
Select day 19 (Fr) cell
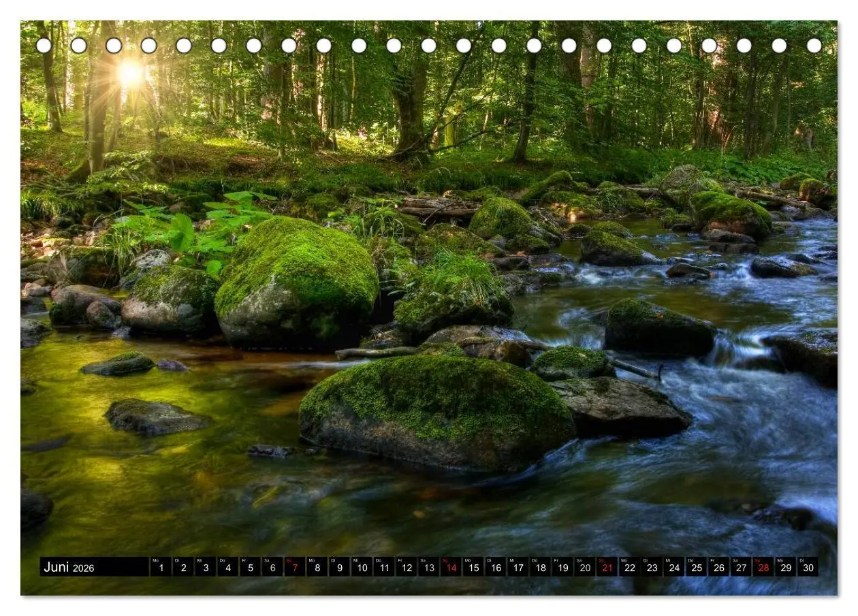[x=562, y=566]
